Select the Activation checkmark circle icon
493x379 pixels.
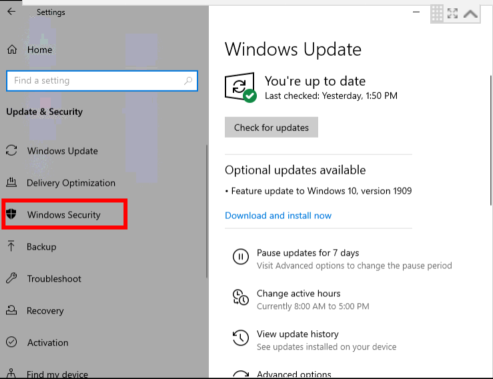(12, 342)
